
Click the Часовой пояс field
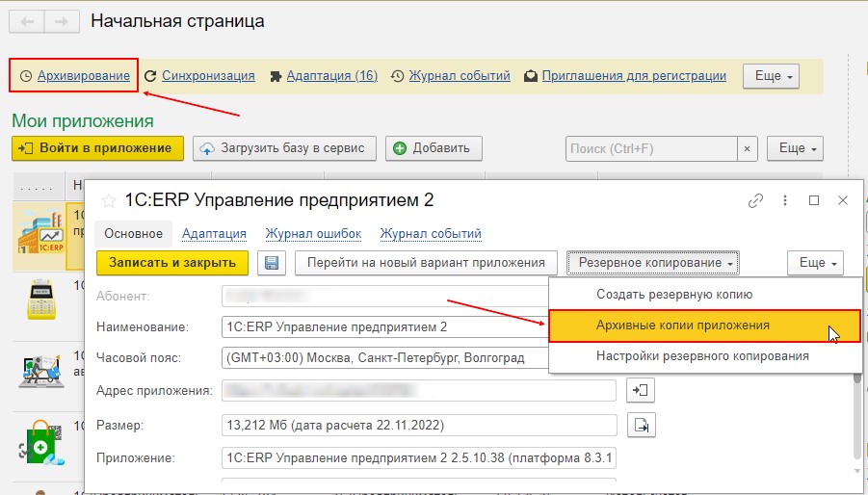pyautogui.click(x=385, y=358)
